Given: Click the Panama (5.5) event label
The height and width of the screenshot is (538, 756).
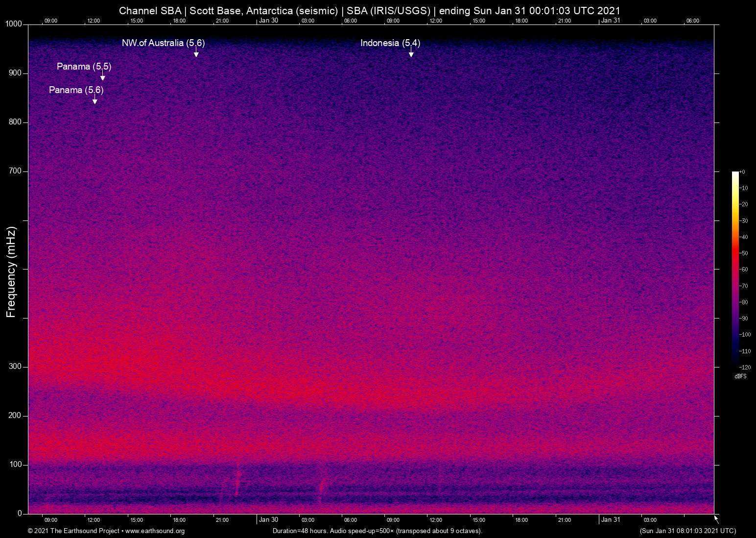Looking at the screenshot, I should (84, 67).
